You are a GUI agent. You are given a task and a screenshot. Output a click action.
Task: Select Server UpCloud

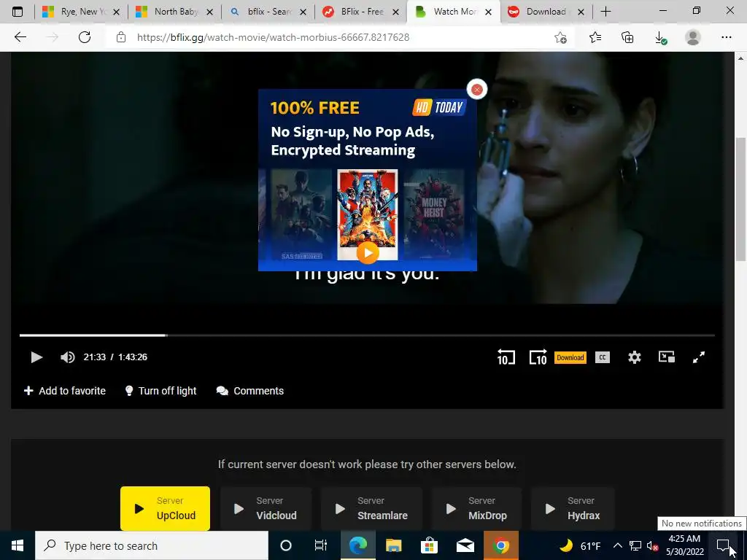pyautogui.click(x=165, y=508)
